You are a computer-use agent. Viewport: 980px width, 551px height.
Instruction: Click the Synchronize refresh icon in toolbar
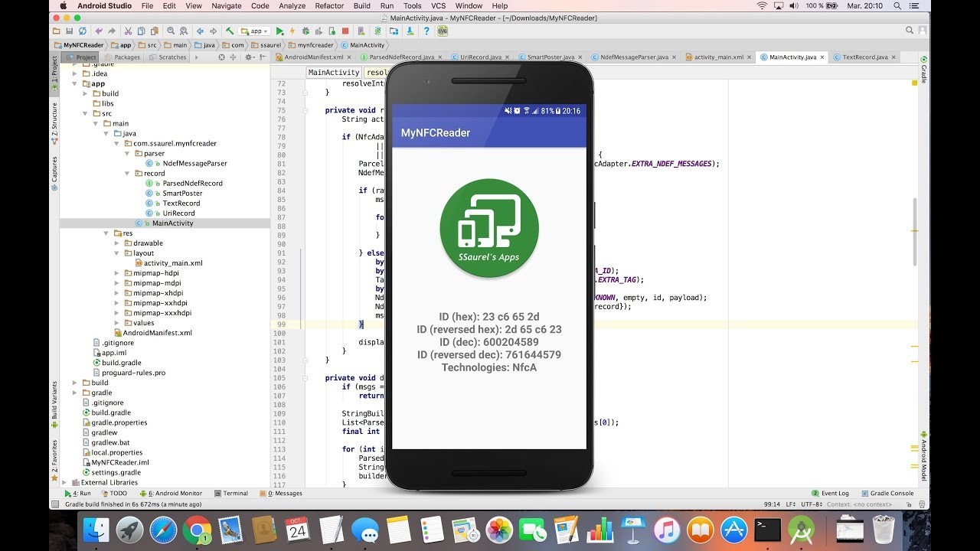tap(83, 31)
